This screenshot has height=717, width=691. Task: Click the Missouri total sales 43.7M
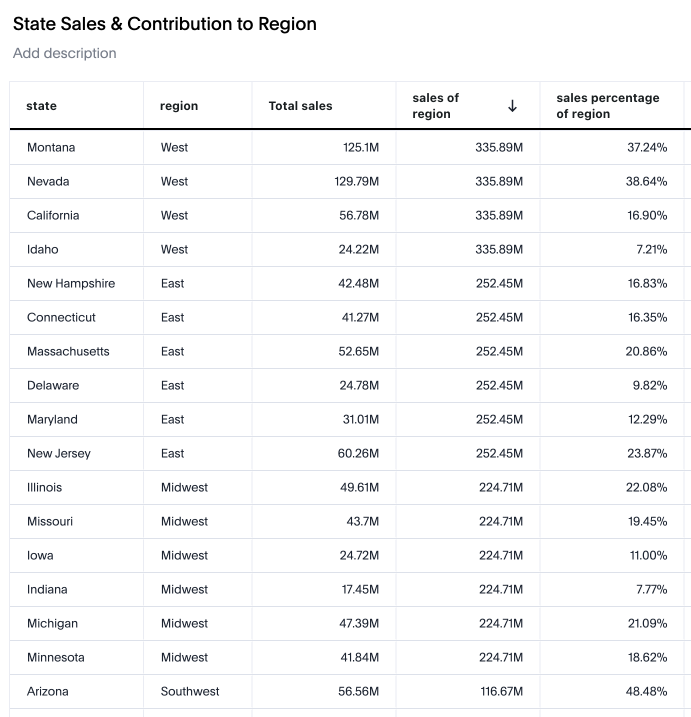tap(362, 522)
